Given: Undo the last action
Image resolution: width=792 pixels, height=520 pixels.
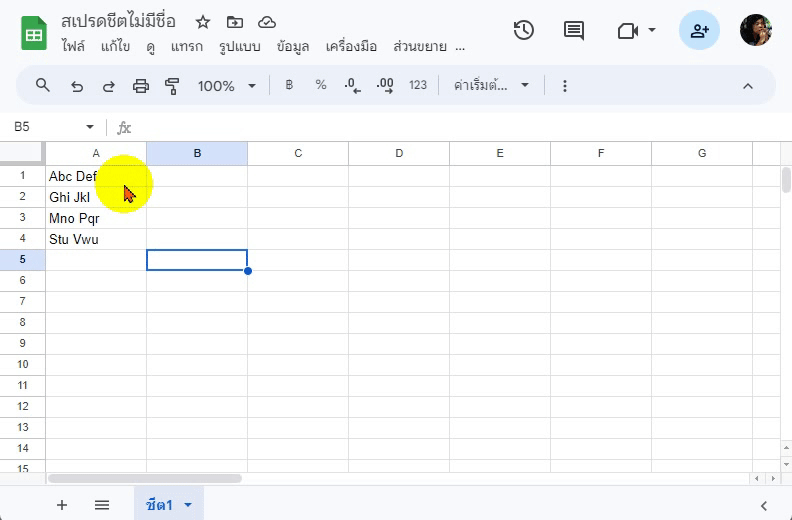Looking at the screenshot, I should [77, 86].
